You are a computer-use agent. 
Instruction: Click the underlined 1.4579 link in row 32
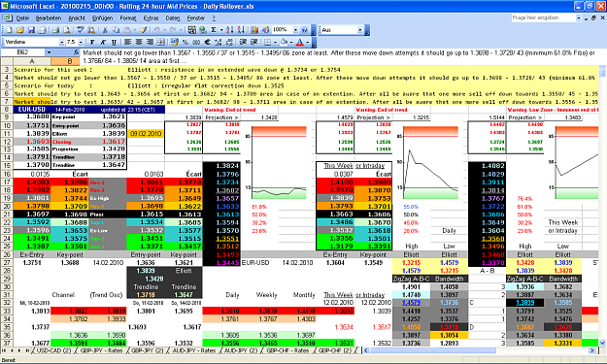[411, 303]
